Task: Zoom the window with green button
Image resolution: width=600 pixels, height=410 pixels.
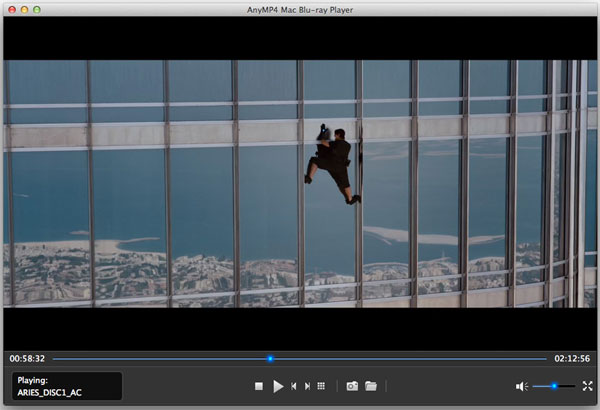Action: (x=38, y=8)
